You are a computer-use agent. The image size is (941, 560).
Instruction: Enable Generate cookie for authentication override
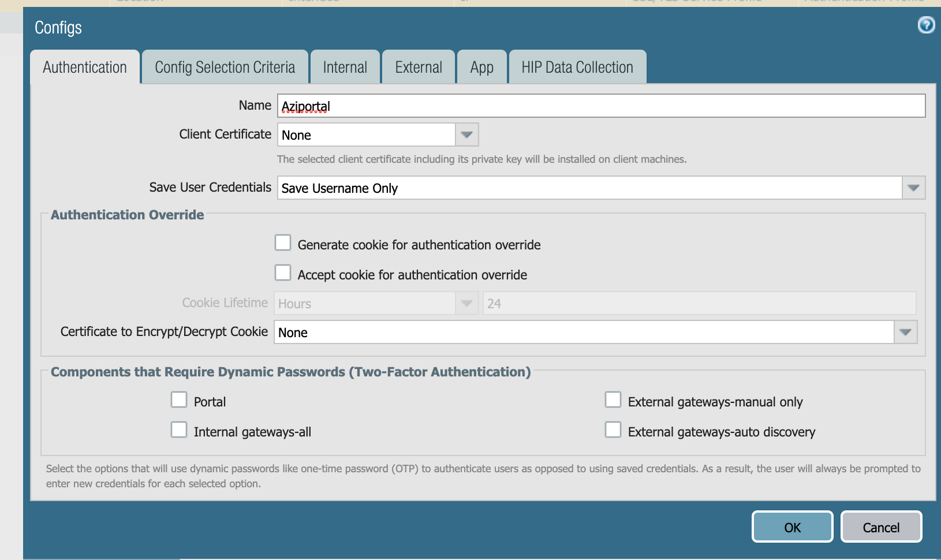(283, 243)
